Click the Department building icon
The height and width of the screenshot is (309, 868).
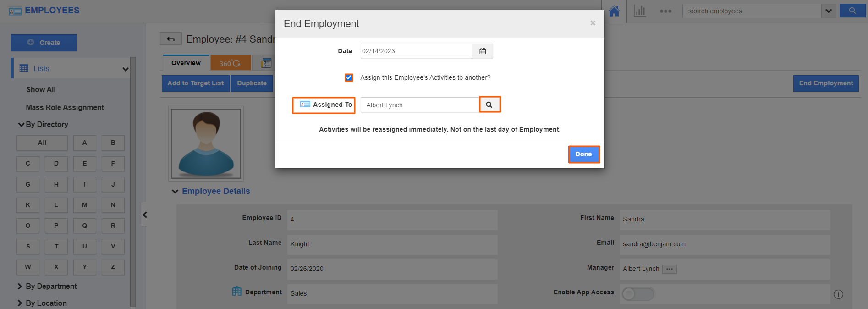tap(236, 291)
